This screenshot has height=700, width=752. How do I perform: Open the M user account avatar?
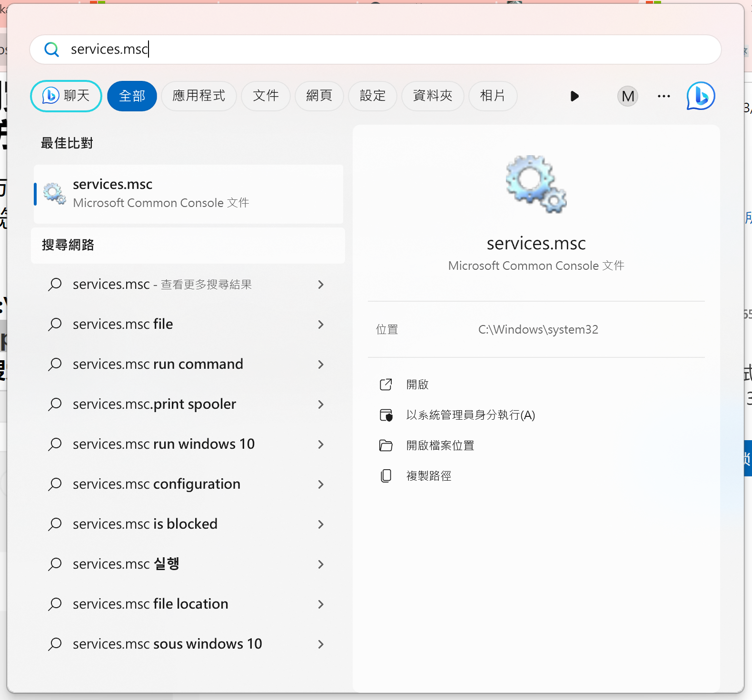coord(628,96)
